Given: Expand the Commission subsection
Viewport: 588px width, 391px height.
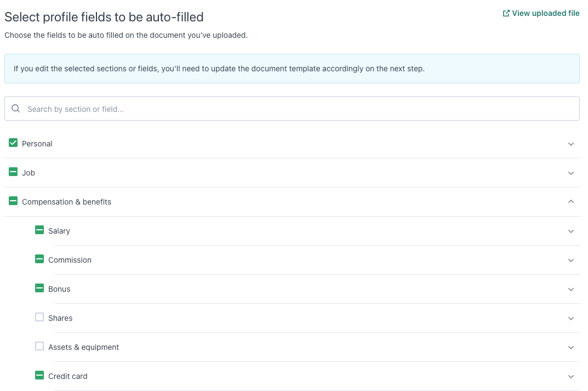Looking at the screenshot, I should point(570,260).
